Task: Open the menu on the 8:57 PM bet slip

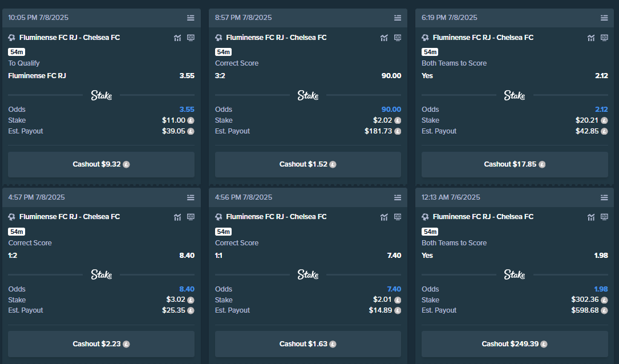Action: click(x=398, y=18)
